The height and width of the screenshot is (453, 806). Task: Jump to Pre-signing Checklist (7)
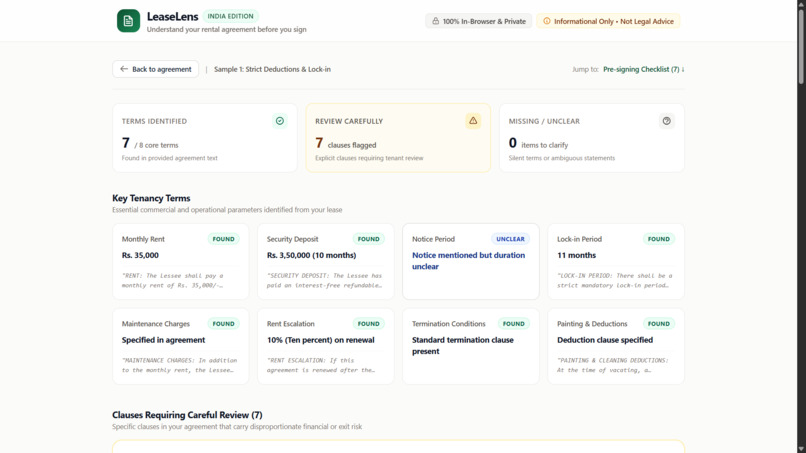[644, 69]
